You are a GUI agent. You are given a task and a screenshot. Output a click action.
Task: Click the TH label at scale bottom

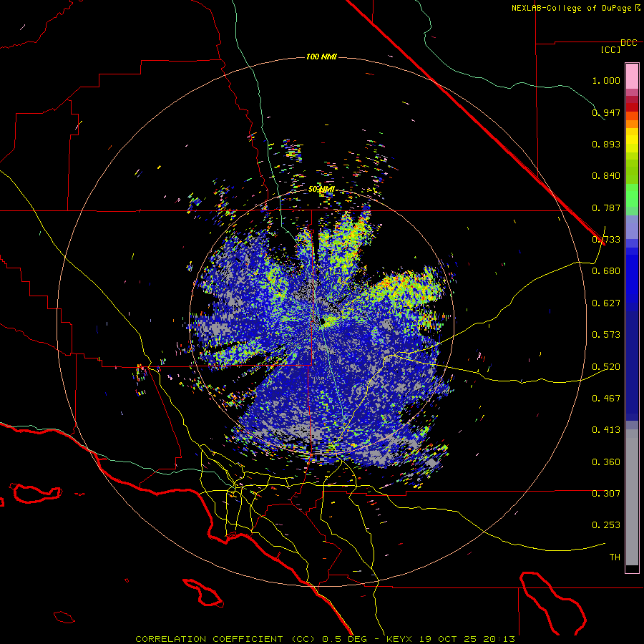pyautogui.click(x=615, y=557)
